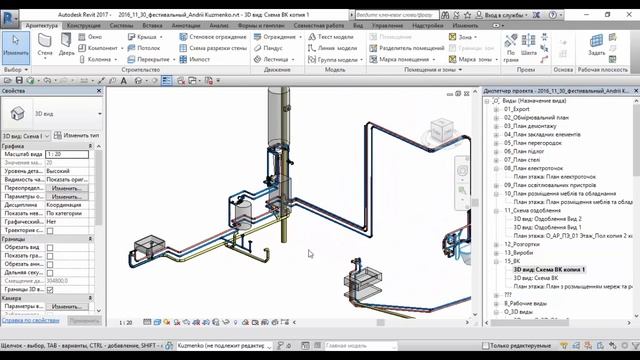Click the binoculars search icon in title bar
Image resolution: width=640 pixels, height=360 pixels.
pos(445,15)
